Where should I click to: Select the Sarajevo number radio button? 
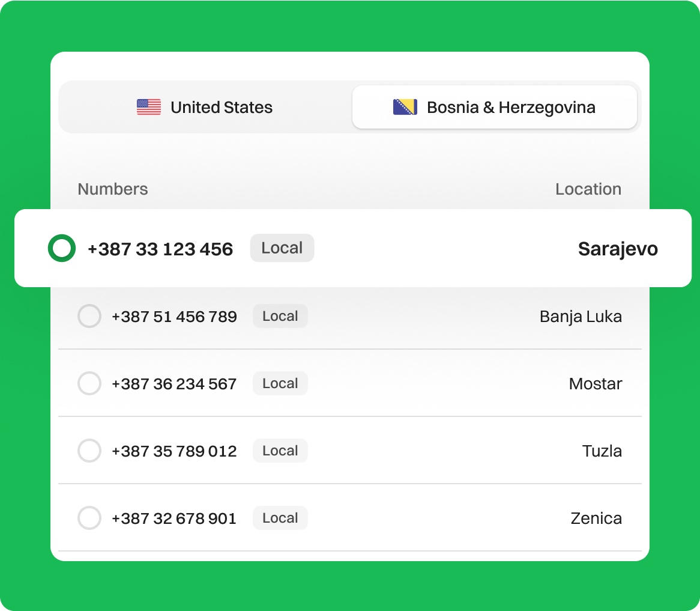tap(62, 249)
